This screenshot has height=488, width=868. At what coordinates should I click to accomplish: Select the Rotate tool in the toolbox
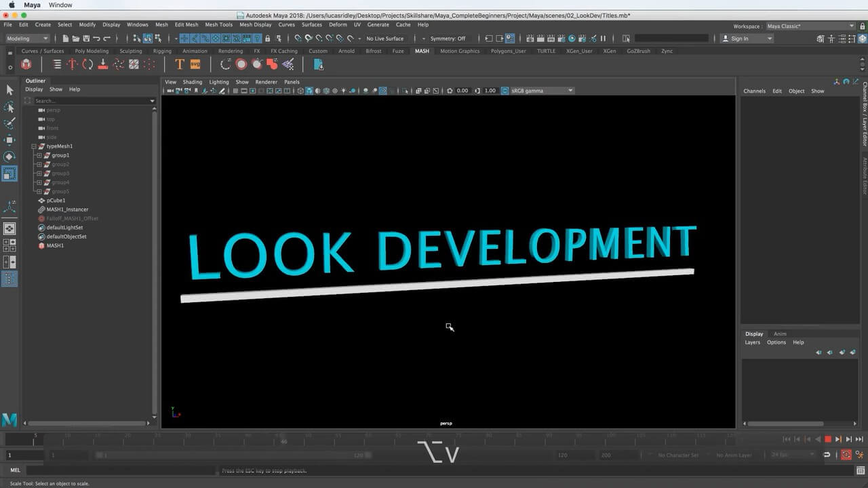[x=9, y=157]
